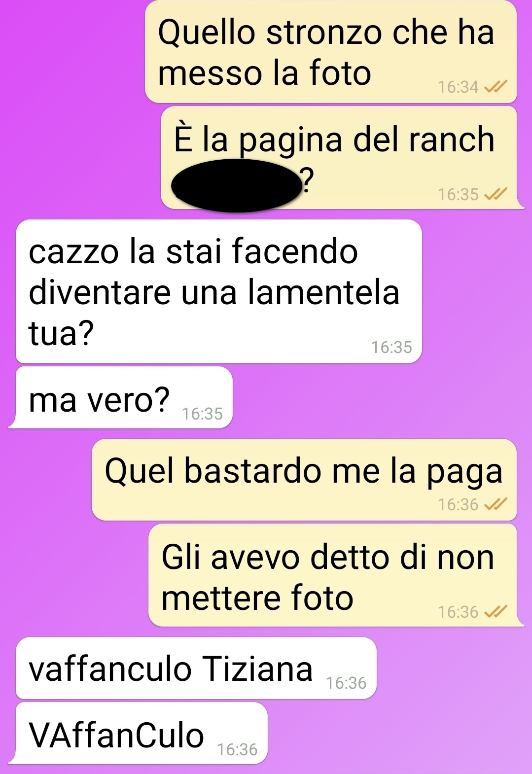Tap the 'ma vero?' message bubble

(x=121, y=397)
